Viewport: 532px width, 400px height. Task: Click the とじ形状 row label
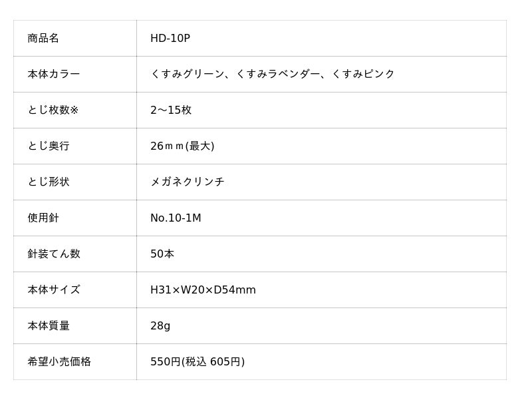click(49, 182)
